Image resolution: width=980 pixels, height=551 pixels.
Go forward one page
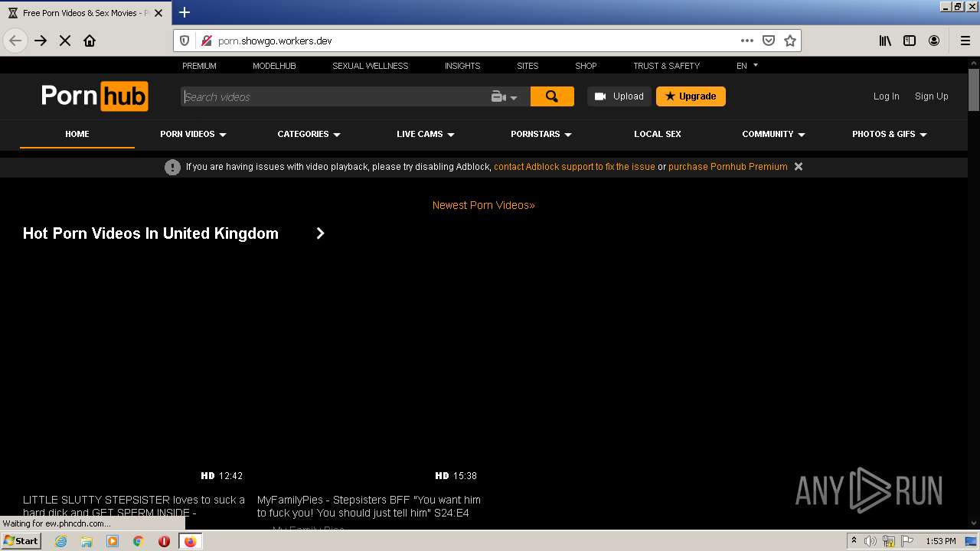pos(41,41)
